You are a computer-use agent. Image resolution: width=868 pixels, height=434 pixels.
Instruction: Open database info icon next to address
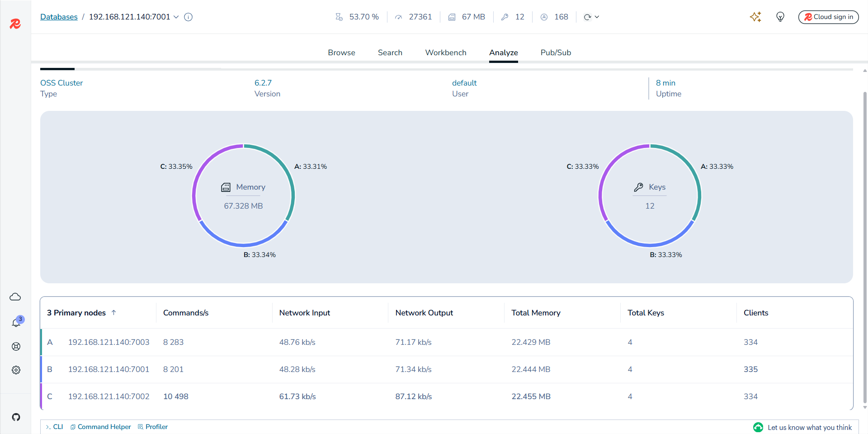(189, 17)
